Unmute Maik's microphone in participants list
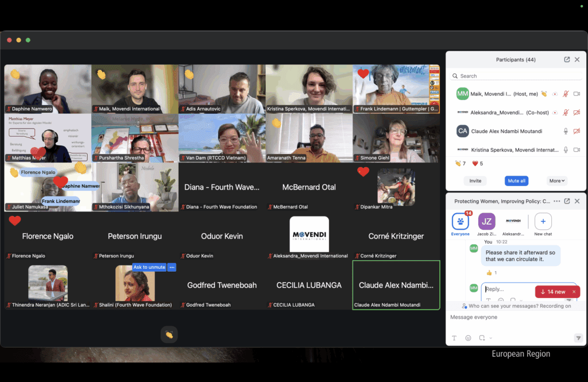Viewport: 588px width, 382px height. (566, 94)
